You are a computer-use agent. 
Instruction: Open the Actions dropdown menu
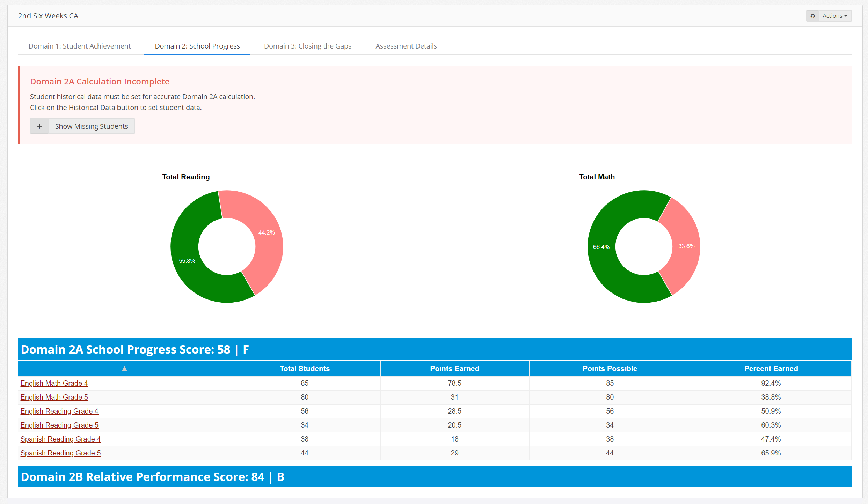click(x=834, y=16)
